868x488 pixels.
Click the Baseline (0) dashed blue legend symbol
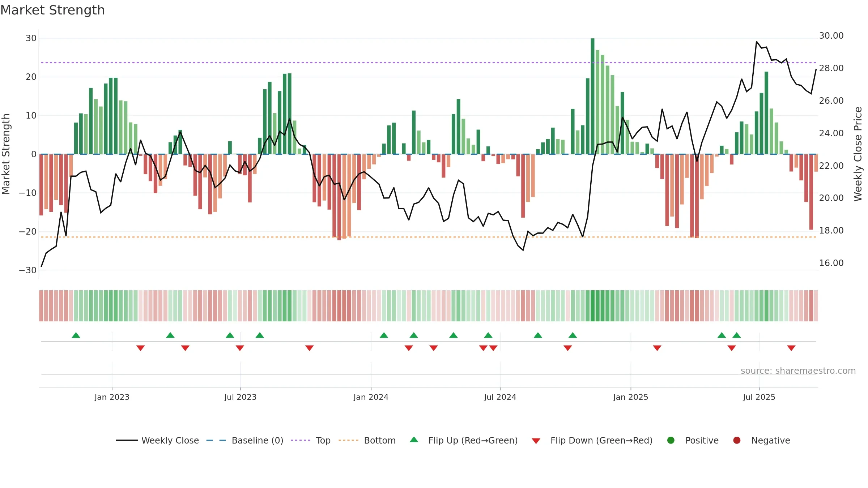(x=216, y=440)
